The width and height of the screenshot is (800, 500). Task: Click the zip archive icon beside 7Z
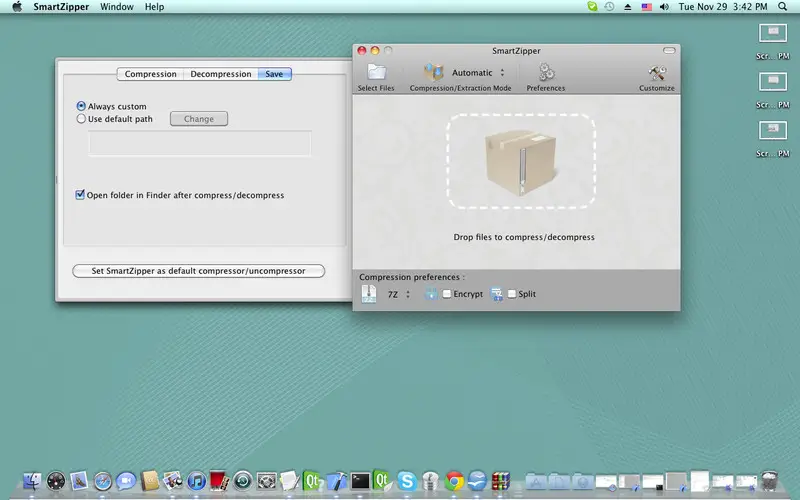368,294
